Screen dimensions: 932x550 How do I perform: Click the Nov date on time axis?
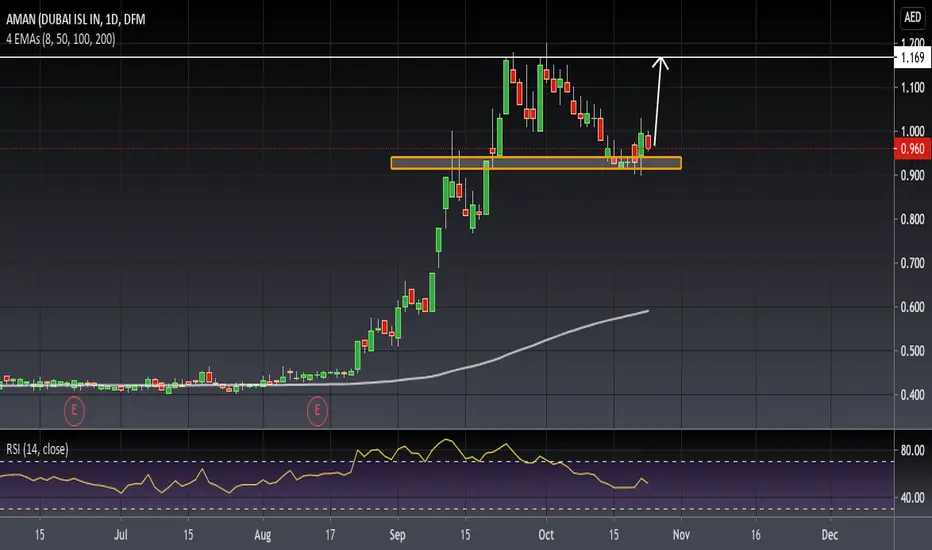681,535
